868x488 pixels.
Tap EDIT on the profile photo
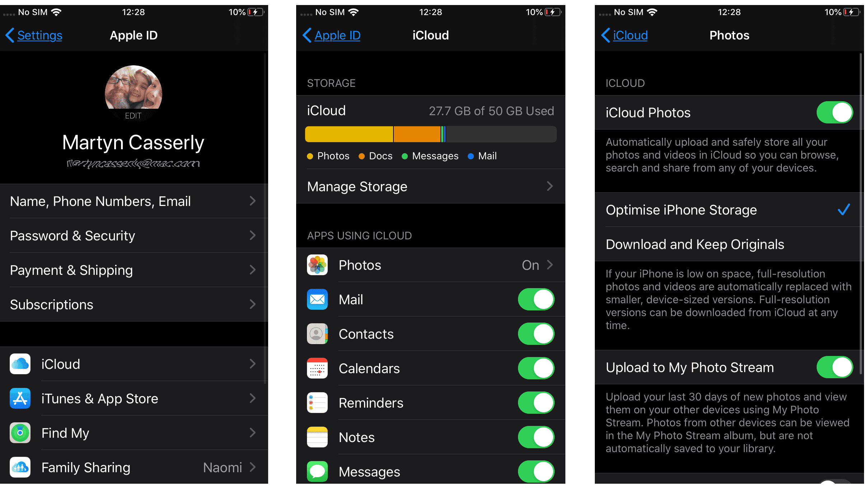(x=133, y=116)
